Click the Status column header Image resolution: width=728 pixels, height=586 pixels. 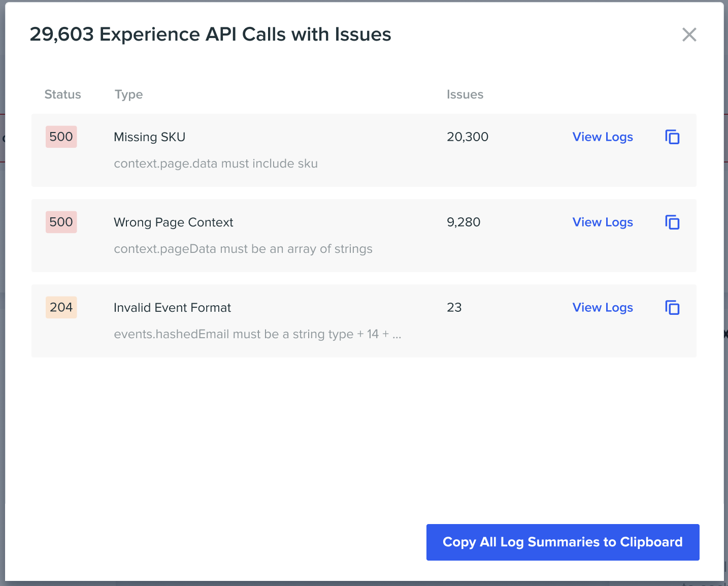pos(62,94)
